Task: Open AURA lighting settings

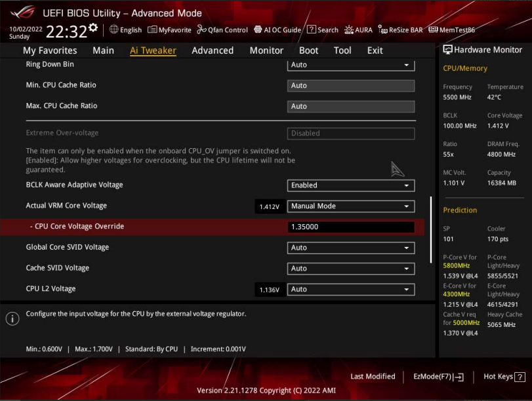Action: 359,30
